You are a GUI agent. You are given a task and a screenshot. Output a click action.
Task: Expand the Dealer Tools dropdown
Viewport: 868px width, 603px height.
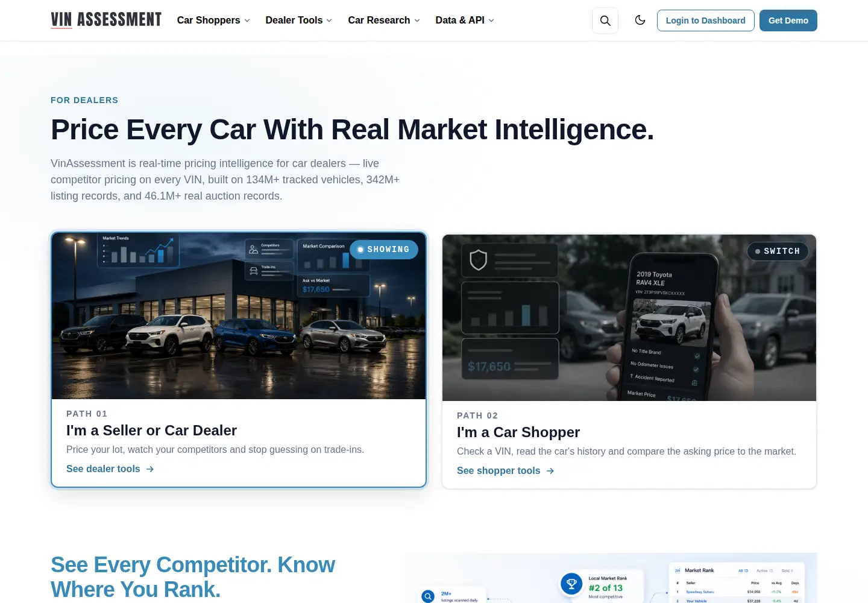click(299, 21)
